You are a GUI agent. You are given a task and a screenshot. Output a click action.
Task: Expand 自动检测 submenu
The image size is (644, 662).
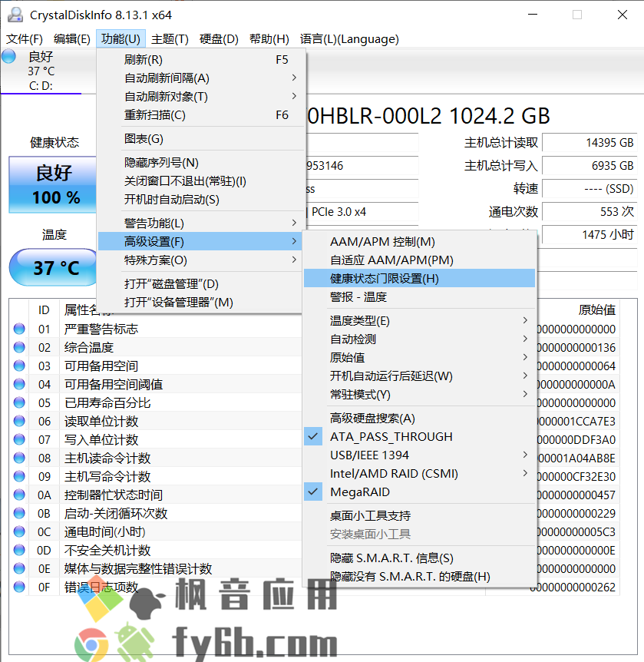tap(419, 339)
